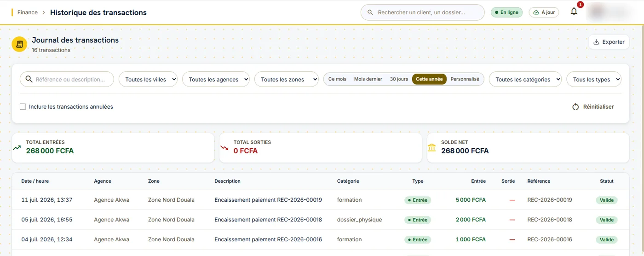Reset filters with Réinitialiser
This screenshot has width=644, height=256.
593,107
